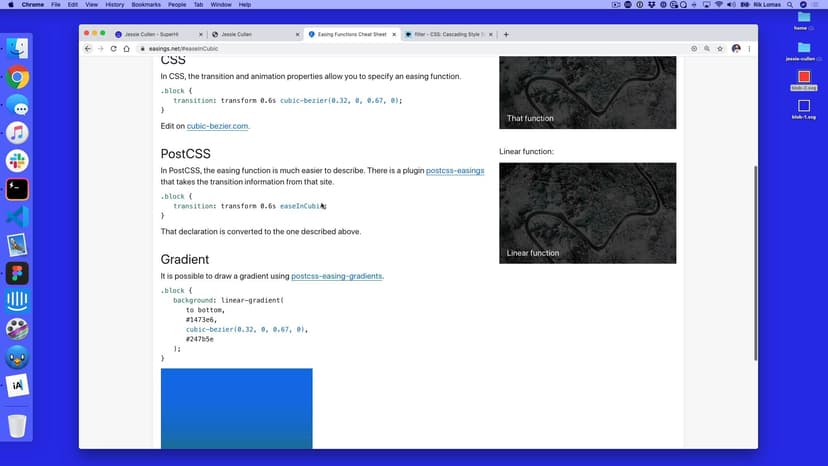Open a new Chrome tab
The width and height of the screenshot is (828, 466).
(506, 34)
